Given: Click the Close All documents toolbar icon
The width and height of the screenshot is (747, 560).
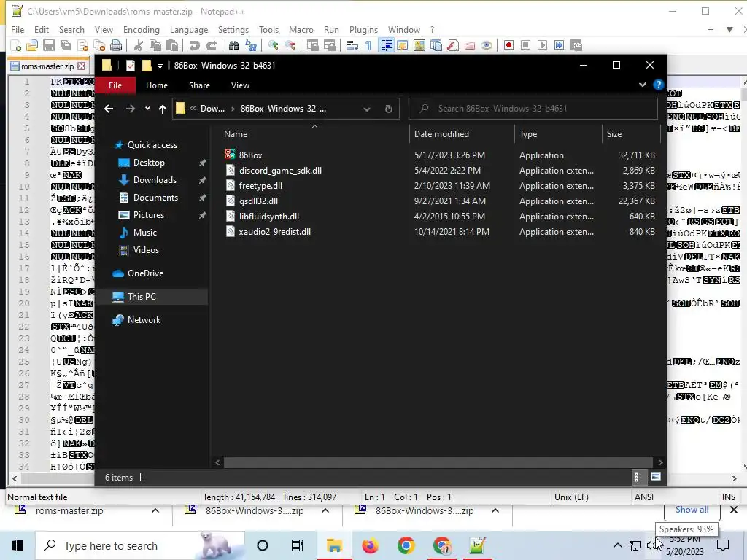Looking at the screenshot, I should (x=99, y=45).
